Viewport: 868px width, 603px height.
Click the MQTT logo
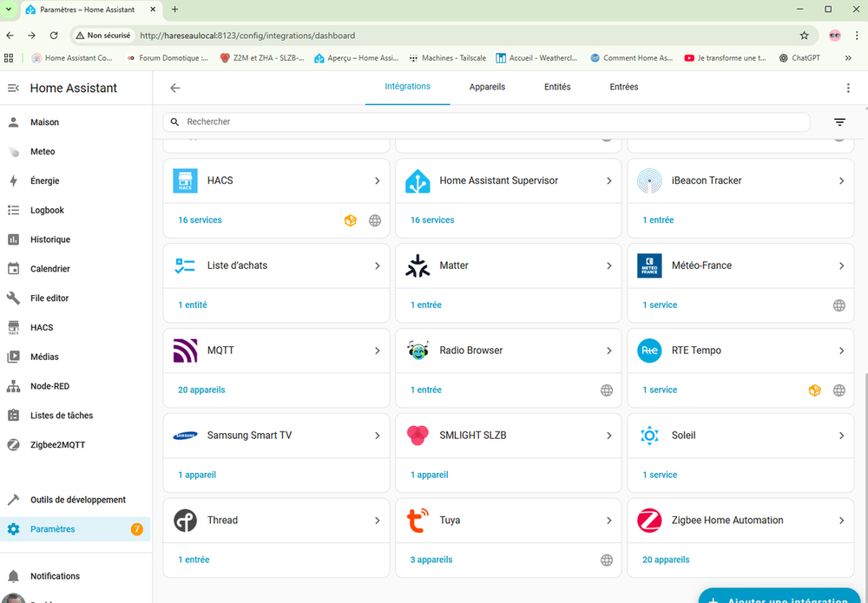pos(185,351)
